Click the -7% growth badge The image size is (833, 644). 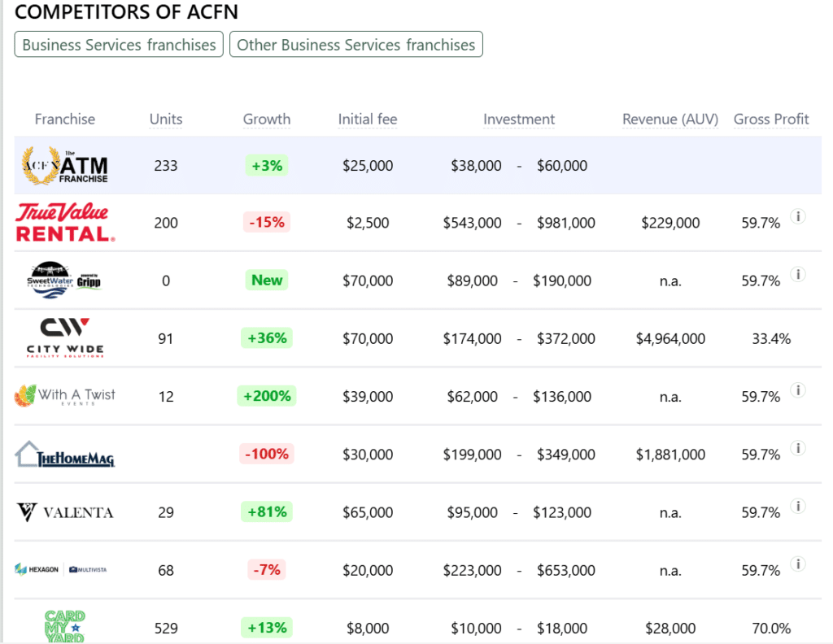coord(267,570)
